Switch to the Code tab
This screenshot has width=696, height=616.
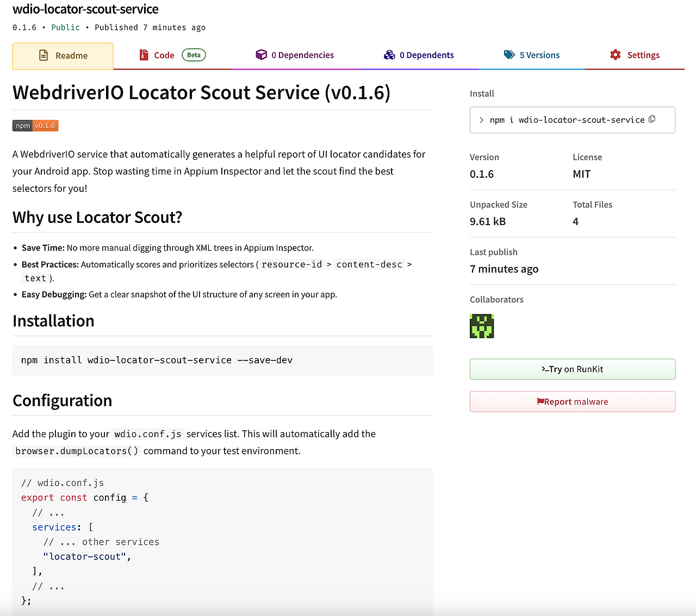(x=172, y=55)
